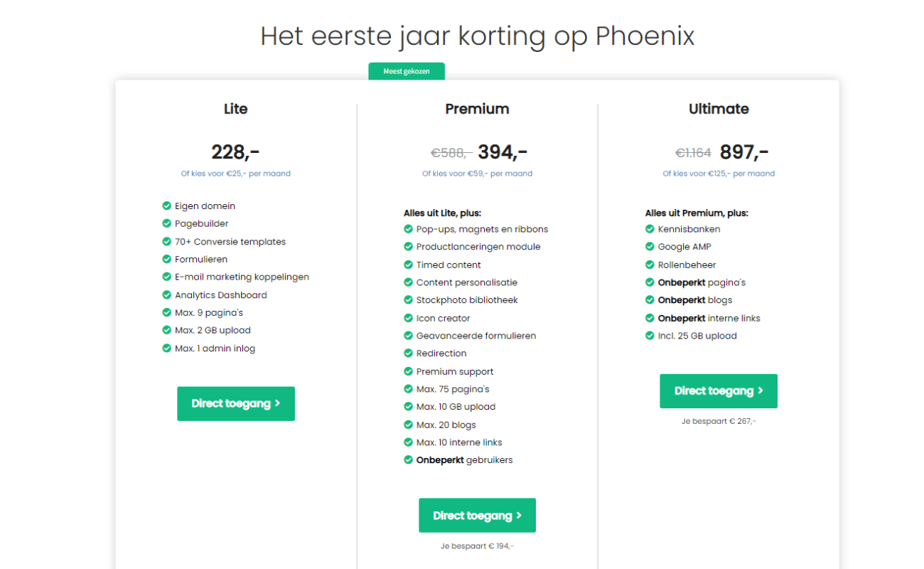Click the checkmark beside Icon creator
This screenshot has width=924, height=569.
pos(408,318)
